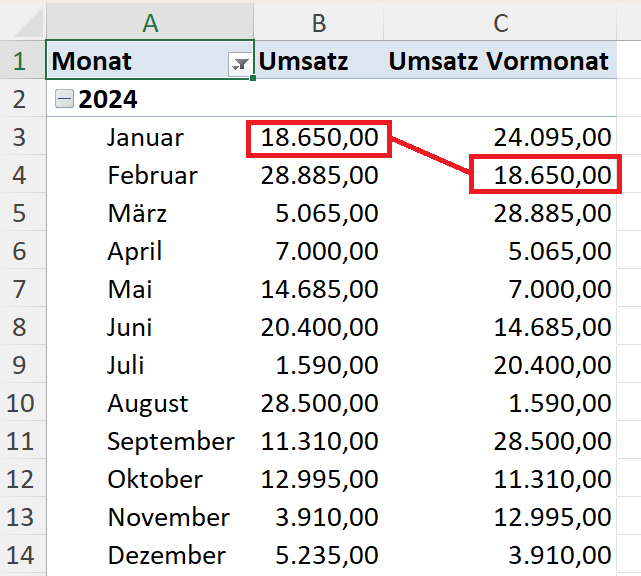Viewport: 641px width, 576px height.
Task: Select row 14 header
Action: tap(20, 555)
